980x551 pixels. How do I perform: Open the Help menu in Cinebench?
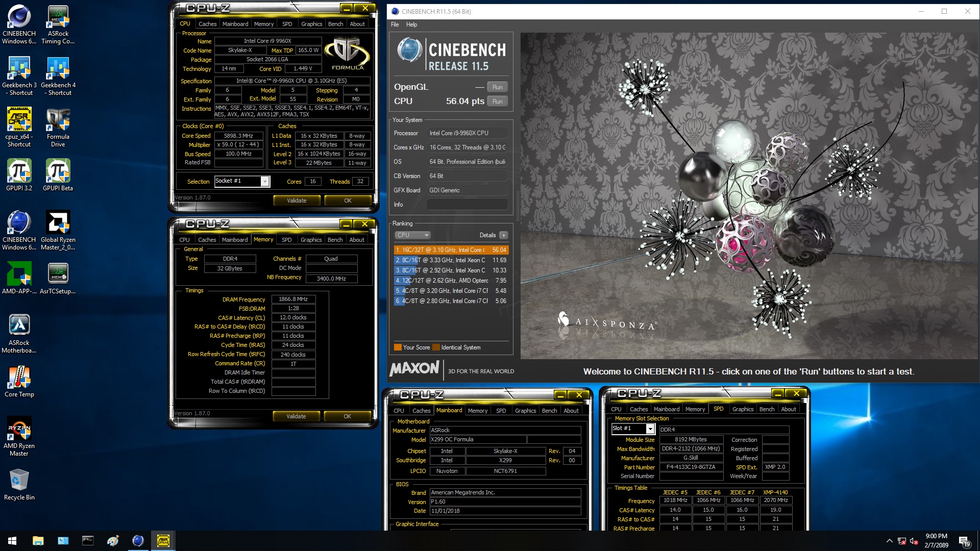(x=411, y=24)
